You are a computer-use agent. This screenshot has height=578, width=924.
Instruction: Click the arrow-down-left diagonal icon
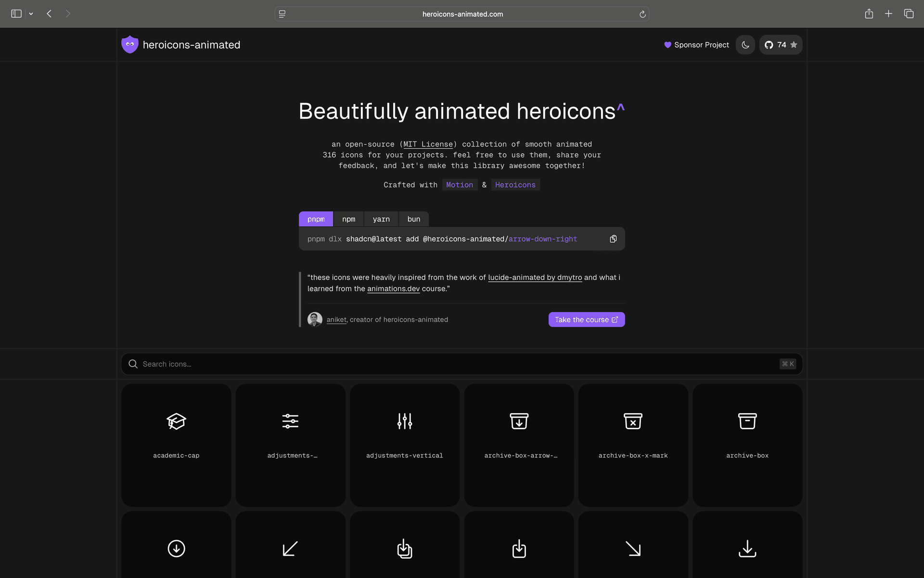[290, 548]
